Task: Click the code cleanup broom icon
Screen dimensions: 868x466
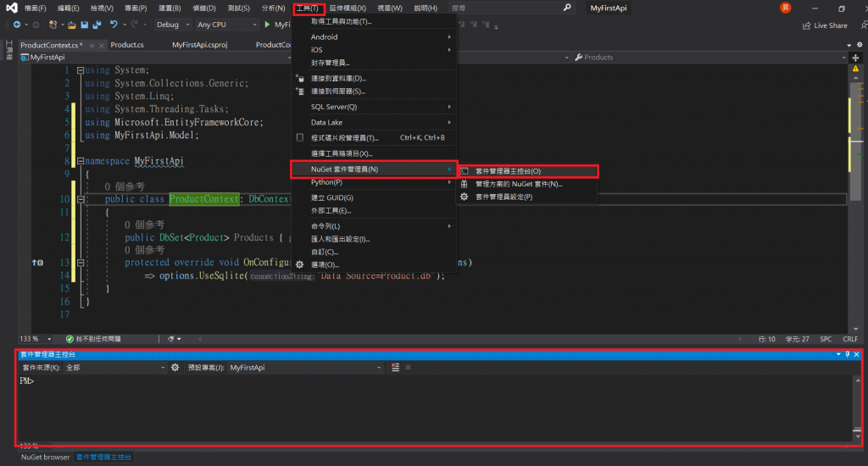Action: tap(171, 339)
